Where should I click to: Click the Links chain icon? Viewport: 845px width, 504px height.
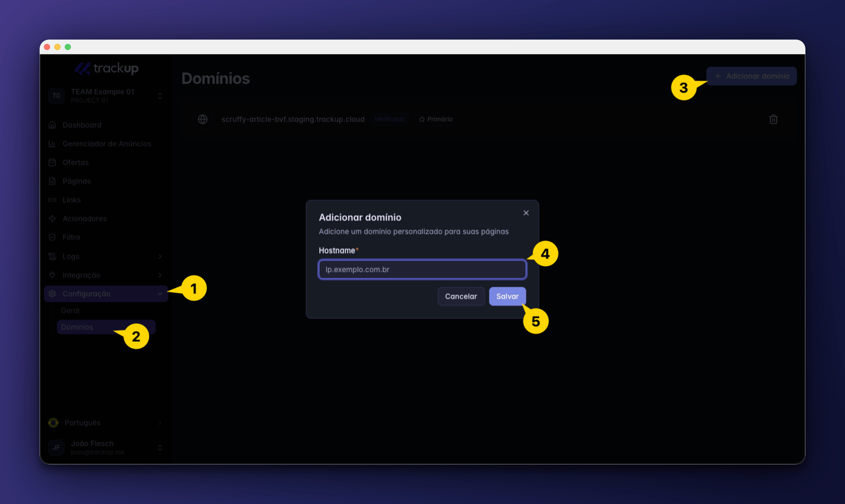[52, 200]
